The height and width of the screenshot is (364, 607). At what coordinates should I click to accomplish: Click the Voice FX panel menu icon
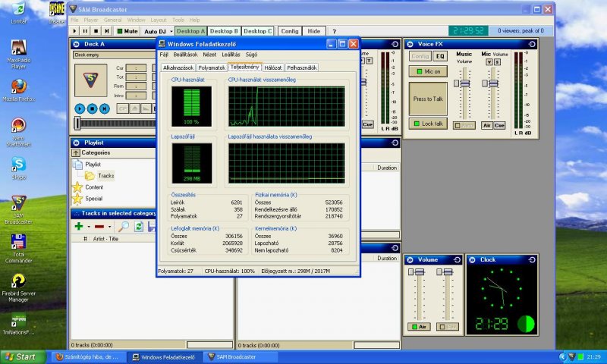point(410,44)
